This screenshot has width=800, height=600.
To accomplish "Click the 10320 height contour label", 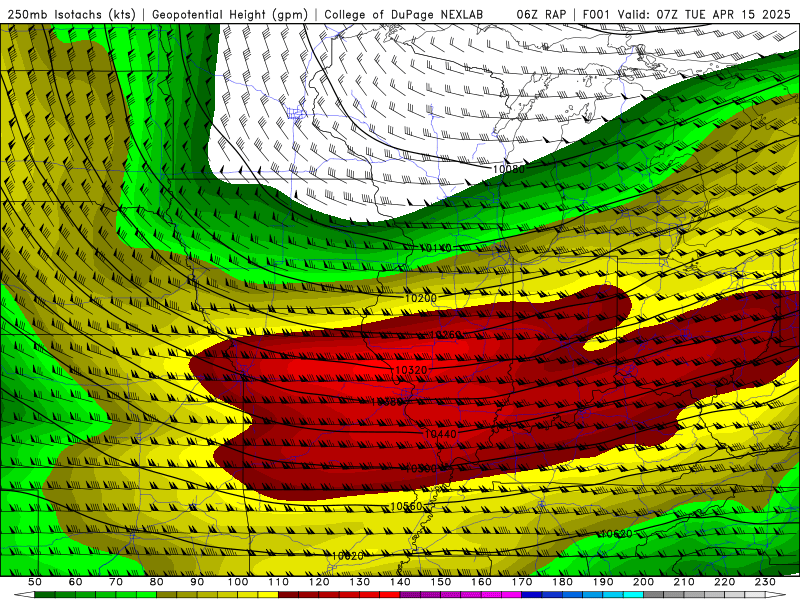I will 411,370.
